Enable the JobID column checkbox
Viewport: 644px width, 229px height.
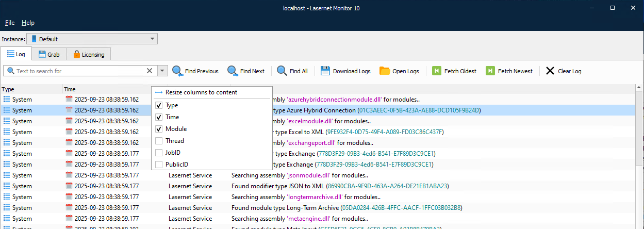coord(159,153)
